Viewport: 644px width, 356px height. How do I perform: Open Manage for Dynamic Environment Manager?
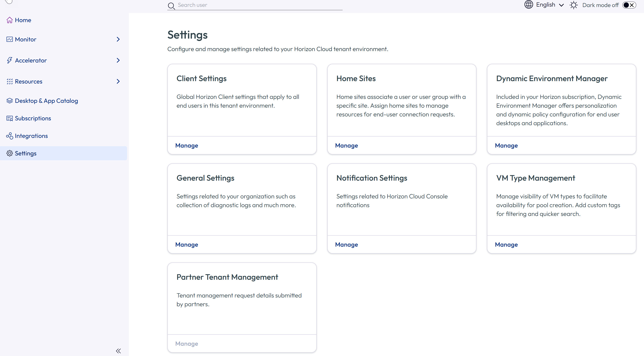[x=506, y=145]
